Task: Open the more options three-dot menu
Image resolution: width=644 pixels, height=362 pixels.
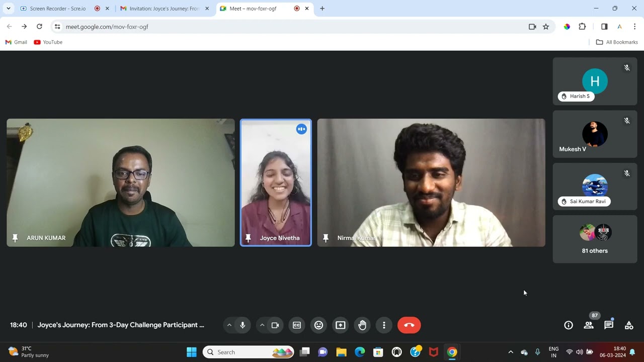Action: tap(384, 325)
